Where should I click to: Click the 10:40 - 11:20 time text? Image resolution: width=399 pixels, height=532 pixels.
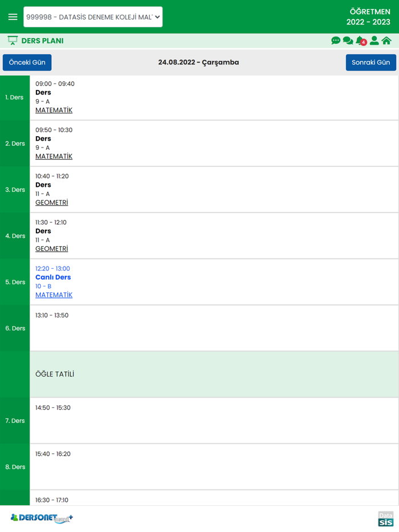tap(52, 176)
